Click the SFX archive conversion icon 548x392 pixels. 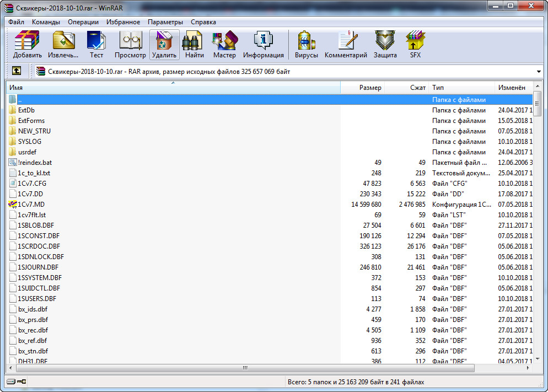click(x=415, y=44)
